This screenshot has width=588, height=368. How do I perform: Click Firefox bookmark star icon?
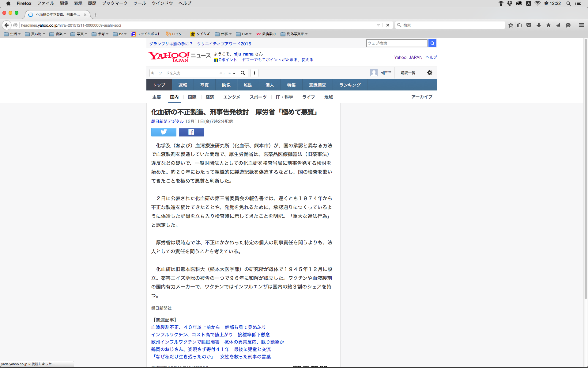[511, 25]
